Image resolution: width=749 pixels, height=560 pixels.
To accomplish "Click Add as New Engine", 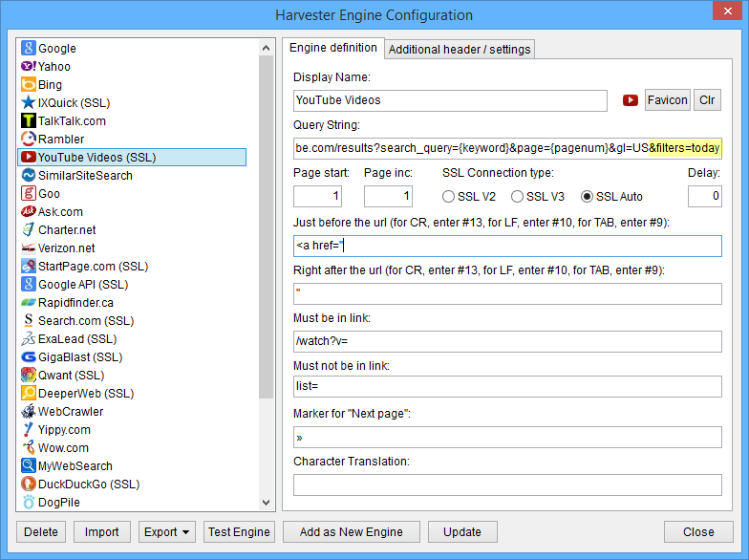I will [352, 531].
